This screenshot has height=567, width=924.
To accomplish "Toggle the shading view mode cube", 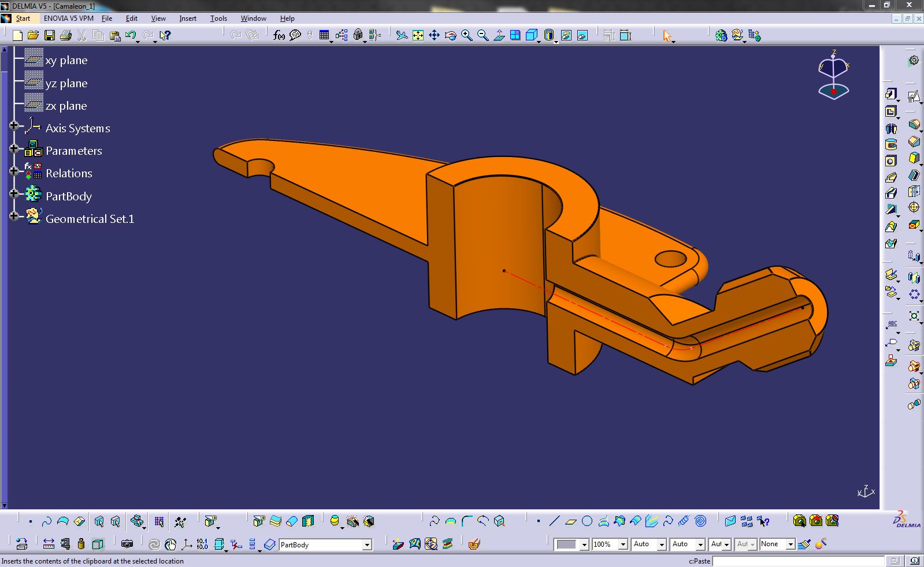I will pos(549,36).
